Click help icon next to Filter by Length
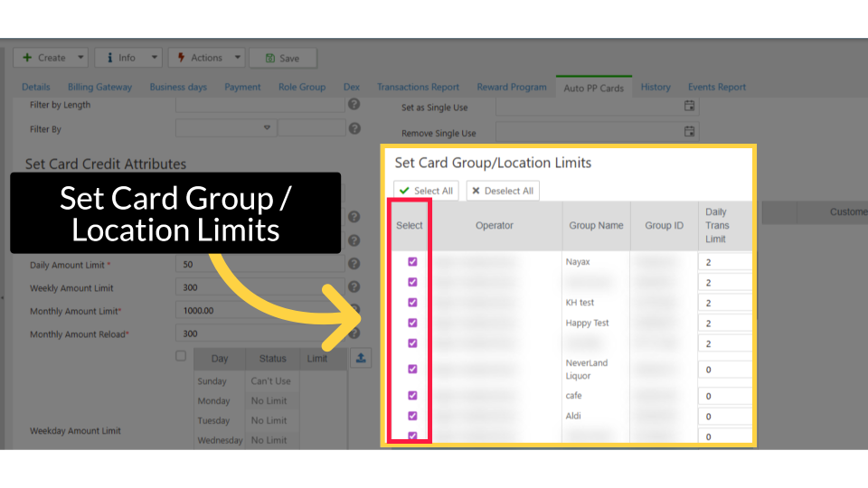The image size is (868, 488). click(x=354, y=104)
